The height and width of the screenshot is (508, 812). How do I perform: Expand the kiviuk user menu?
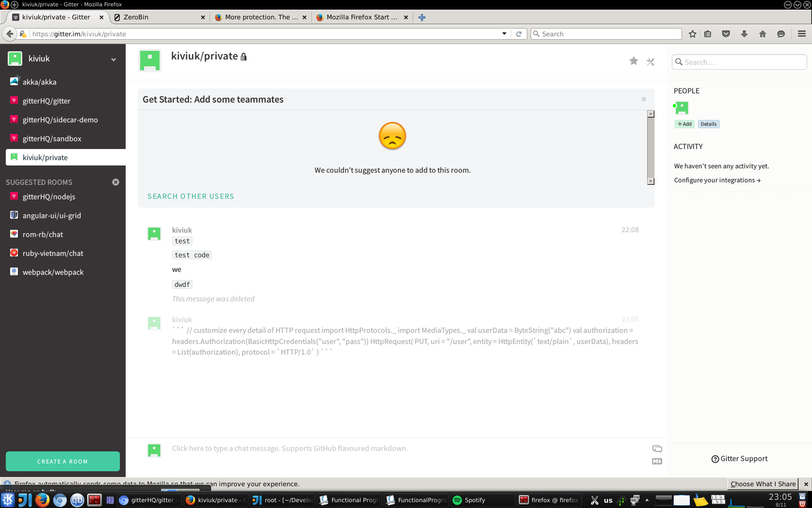[114, 60]
